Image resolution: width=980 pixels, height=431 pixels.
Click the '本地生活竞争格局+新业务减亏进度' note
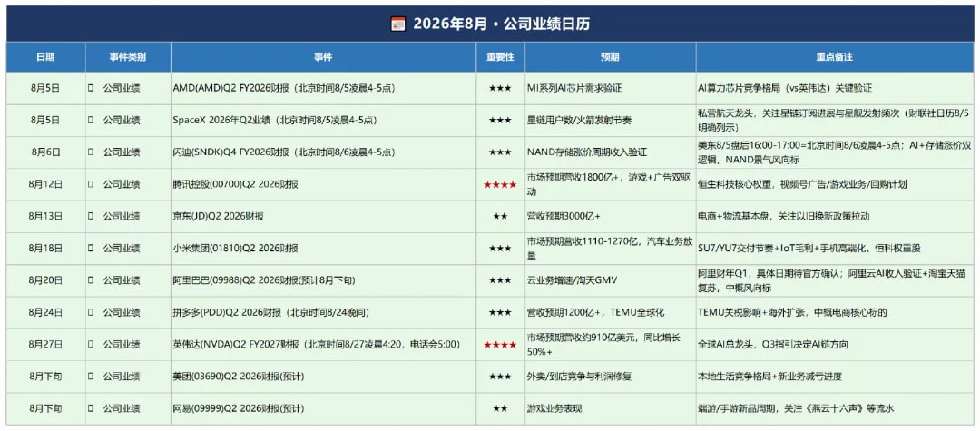click(835, 376)
